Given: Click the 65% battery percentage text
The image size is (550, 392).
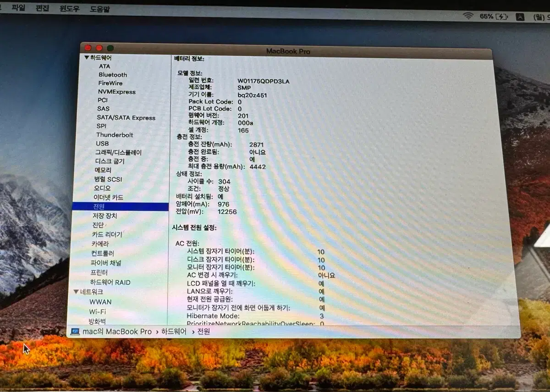Looking at the screenshot, I should coord(487,17).
